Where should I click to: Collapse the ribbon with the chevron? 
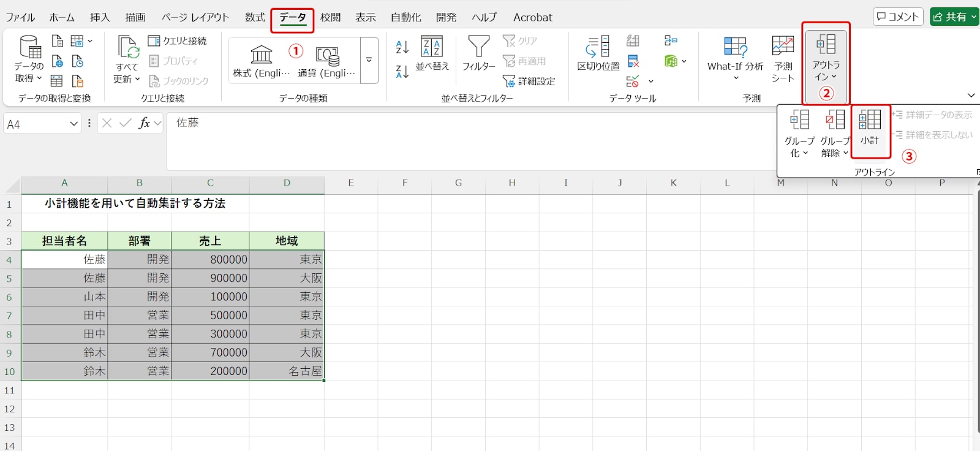(971, 95)
